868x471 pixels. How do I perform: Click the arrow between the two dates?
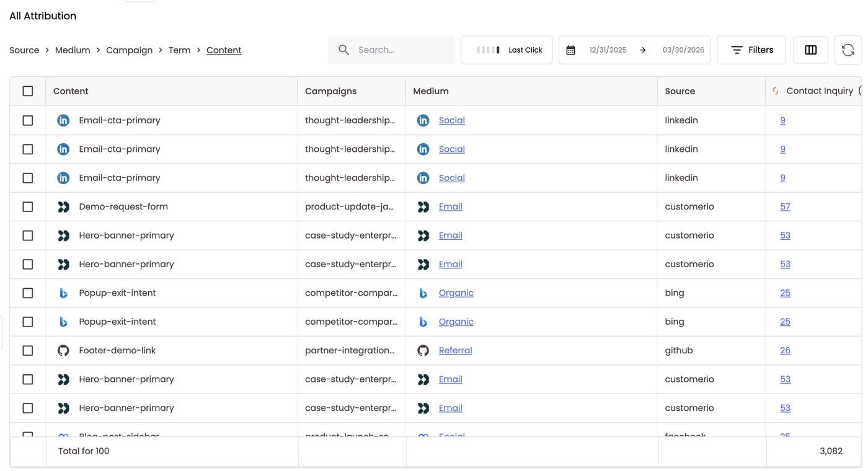pyautogui.click(x=643, y=50)
